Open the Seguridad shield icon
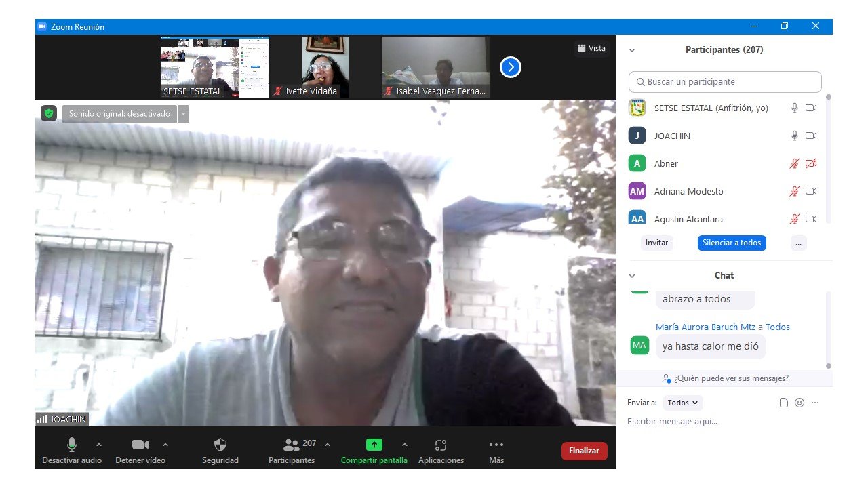This screenshot has width=868, height=488. click(x=220, y=445)
